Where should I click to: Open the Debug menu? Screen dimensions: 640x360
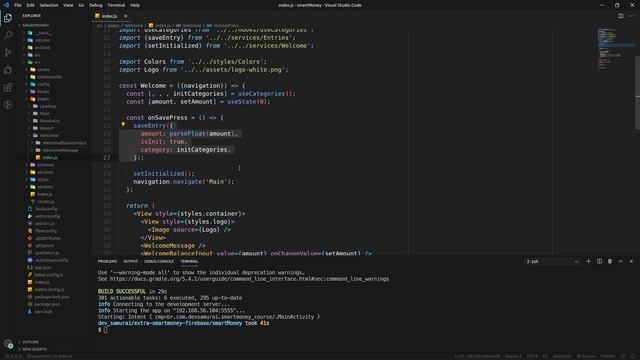(x=96, y=5)
